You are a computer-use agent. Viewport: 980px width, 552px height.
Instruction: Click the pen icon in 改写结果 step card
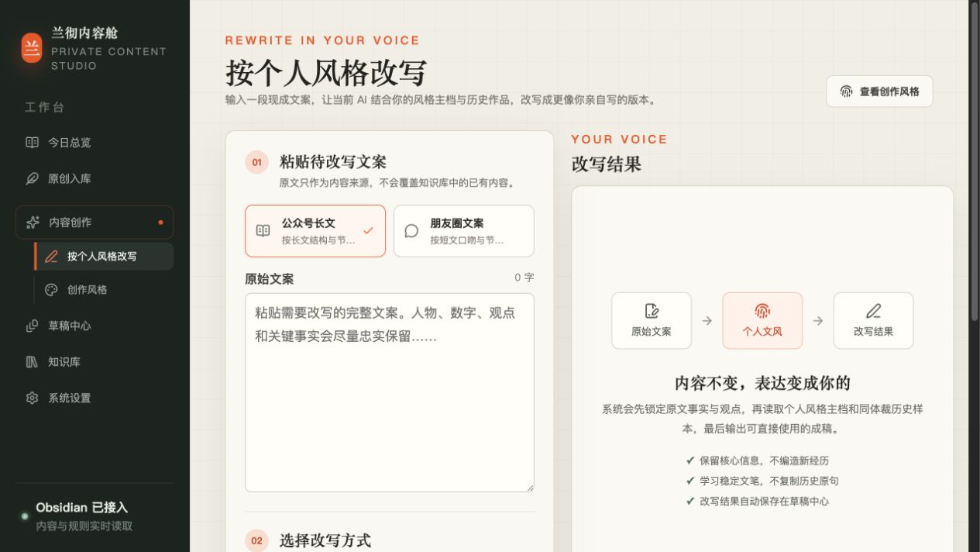tap(873, 311)
